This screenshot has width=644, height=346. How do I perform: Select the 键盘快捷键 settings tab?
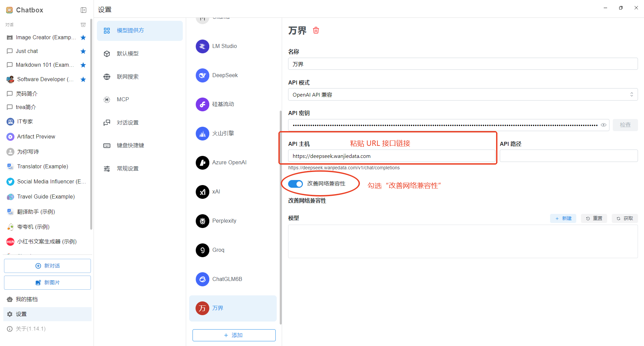140,146
